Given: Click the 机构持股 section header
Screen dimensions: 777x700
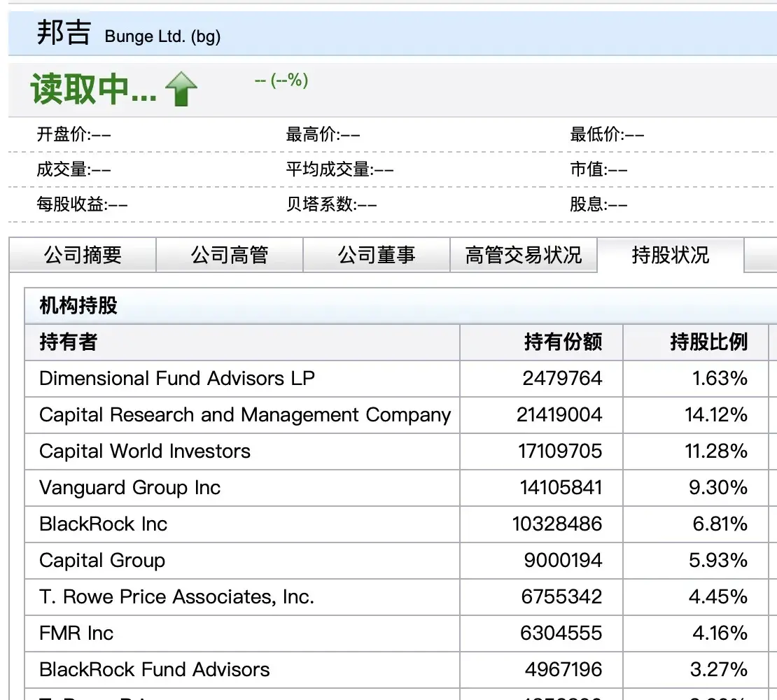Looking at the screenshot, I should [78, 306].
